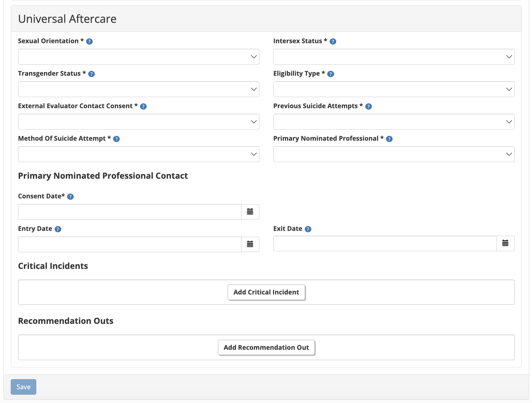532x403 pixels.
Task: Click help icon beside Previous Suicide Attempts
Action: [x=368, y=106]
